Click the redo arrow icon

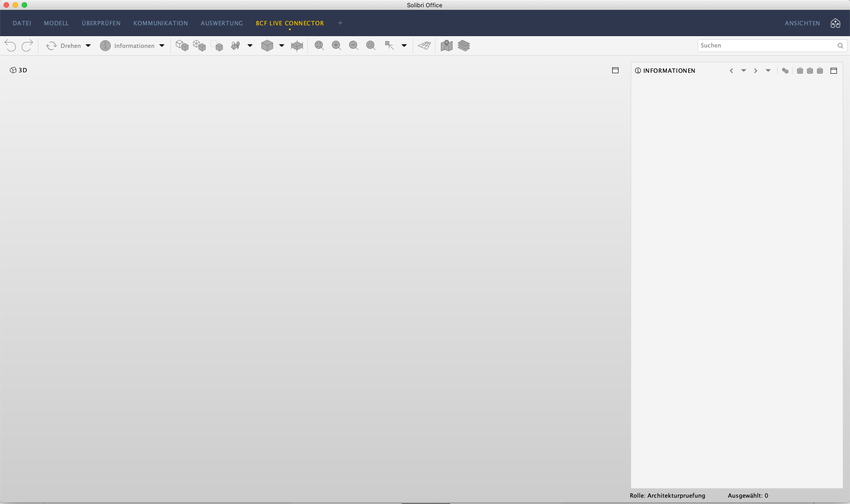[27, 46]
